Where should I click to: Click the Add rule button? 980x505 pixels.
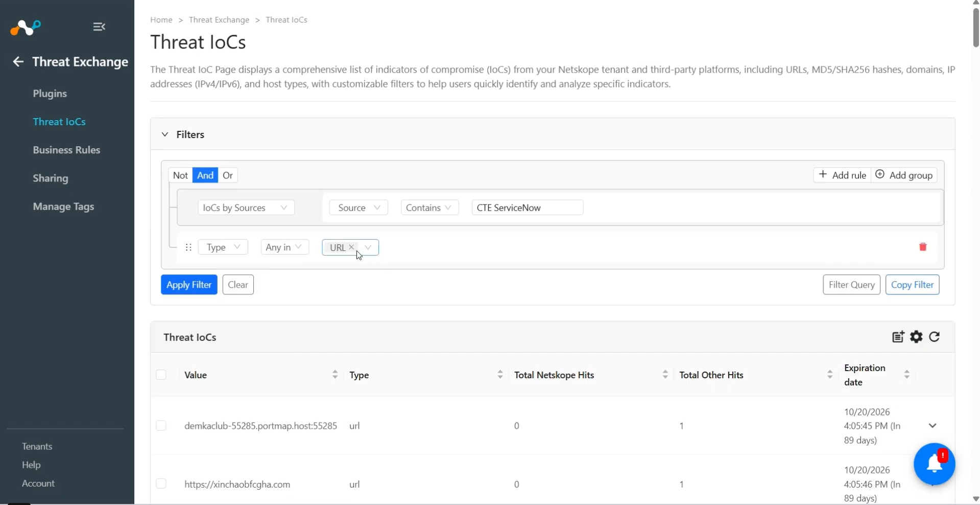click(x=842, y=175)
